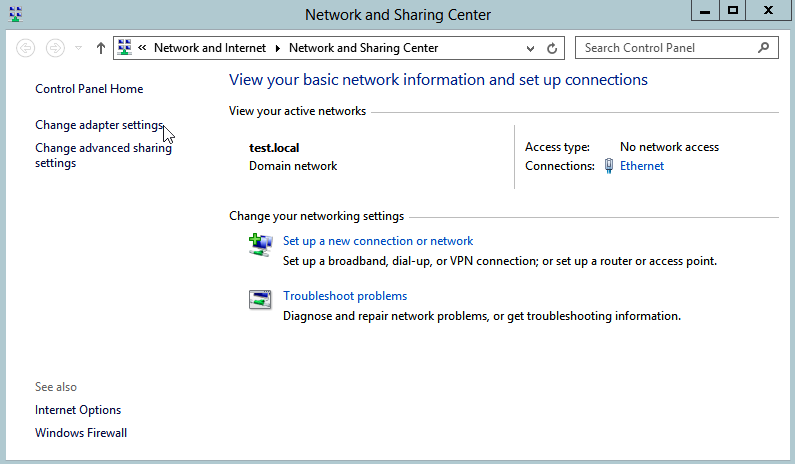Click the Domain network label
Image resolution: width=795 pixels, height=464 pixels.
pos(293,166)
